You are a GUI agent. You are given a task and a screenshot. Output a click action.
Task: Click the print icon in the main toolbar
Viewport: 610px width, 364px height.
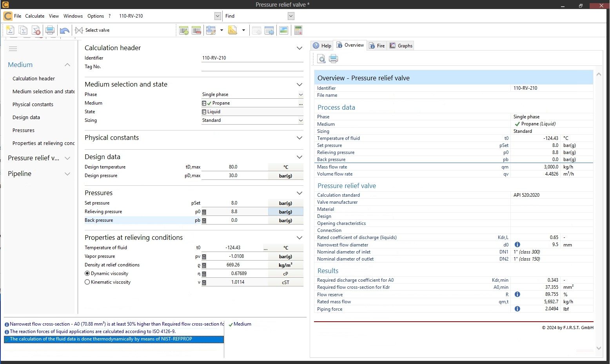coord(50,30)
